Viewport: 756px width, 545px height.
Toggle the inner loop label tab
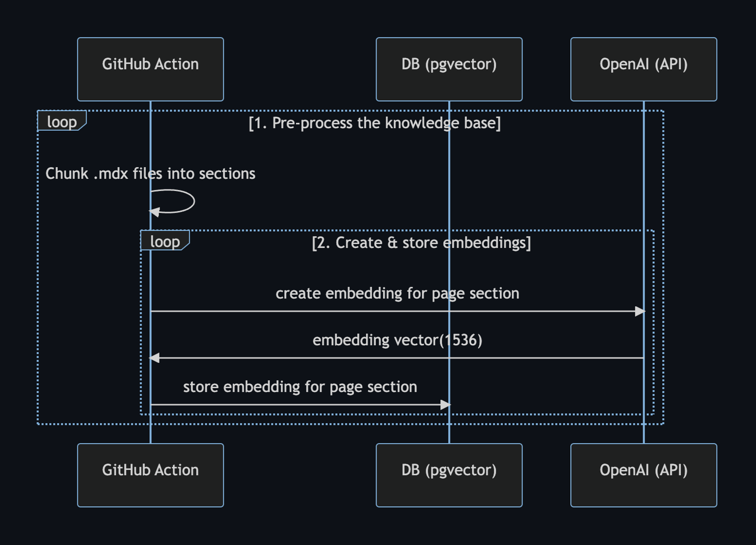pyautogui.click(x=164, y=242)
